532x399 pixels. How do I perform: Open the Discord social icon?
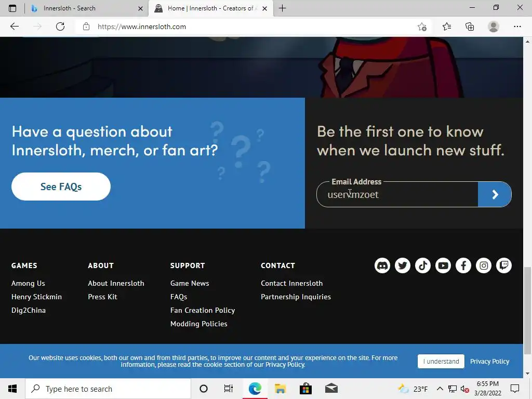tap(382, 265)
